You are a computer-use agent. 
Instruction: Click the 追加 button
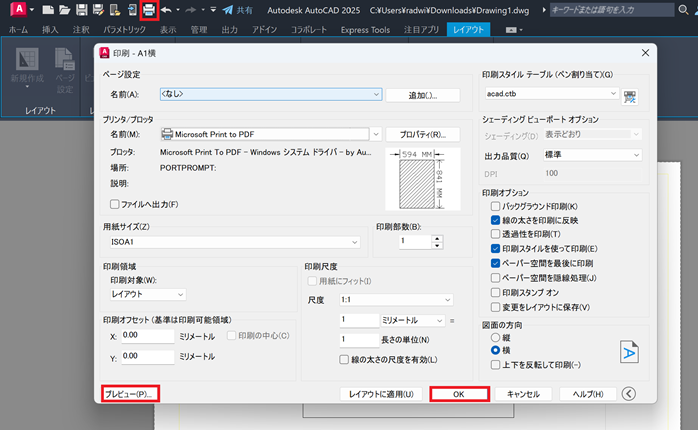tap(422, 95)
